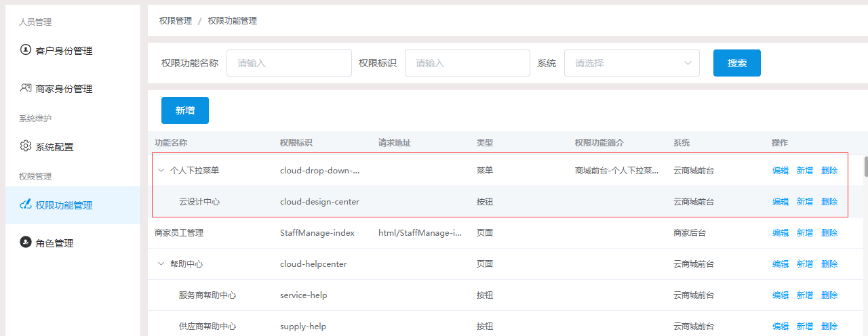The height and width of the screenshot is (336, 868).
Task: Focus the 权限标识 input field
Action: [x=467, y=63]
